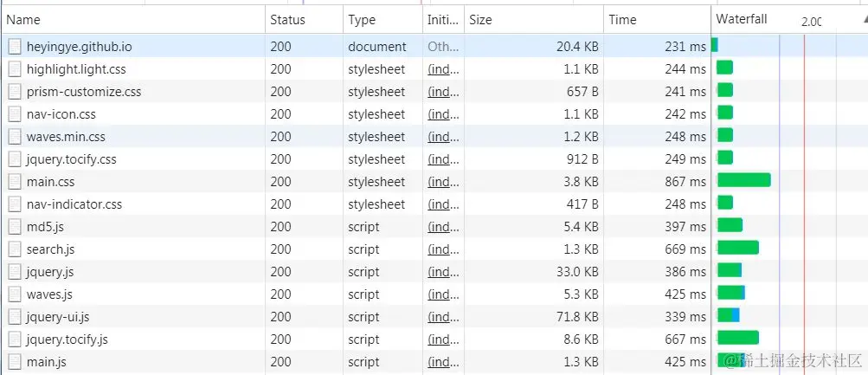Sort requests by the Name column header
This screenshot has height=375, width=868.
(x=133, y=20)
